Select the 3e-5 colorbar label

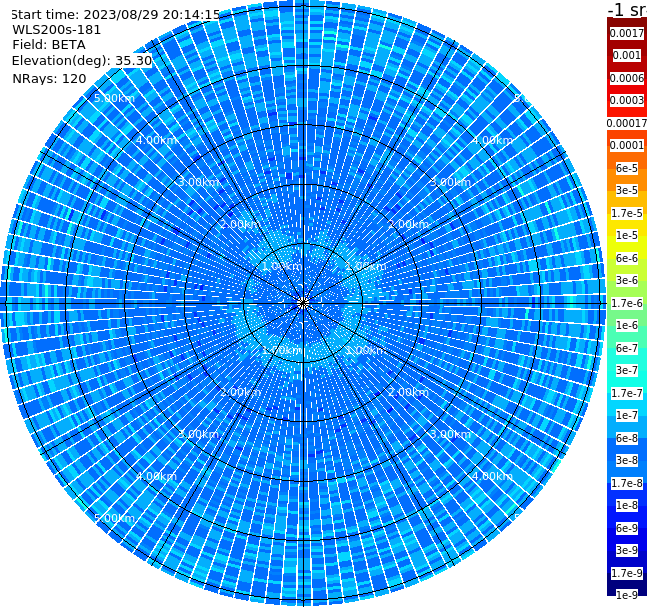click(627, 190)
